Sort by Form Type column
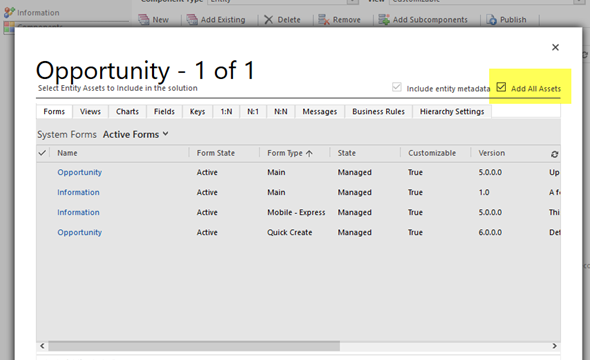 (290, 153)
